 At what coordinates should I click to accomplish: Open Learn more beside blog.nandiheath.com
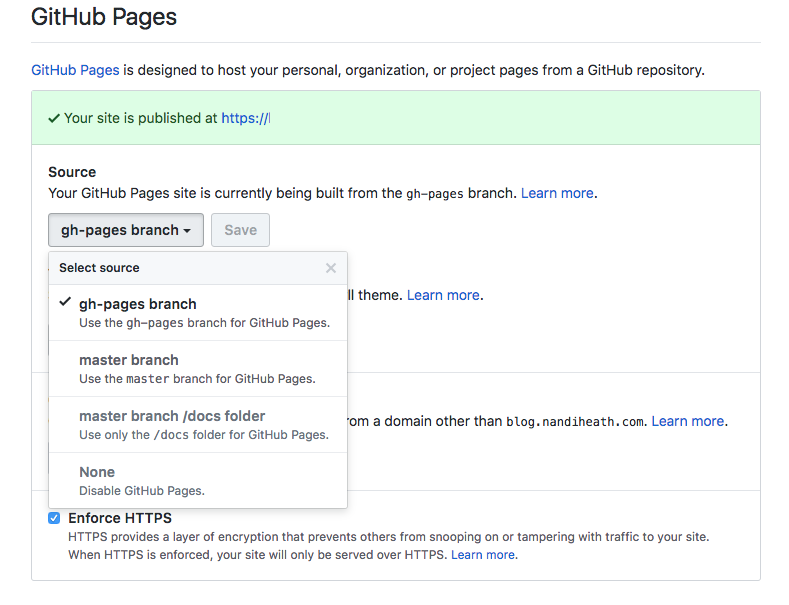point(687,421)
